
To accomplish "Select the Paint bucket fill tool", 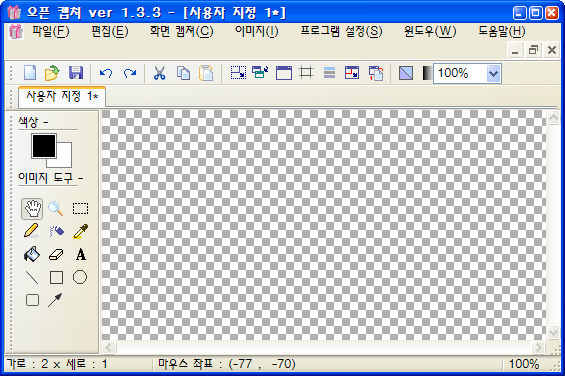I will (32, 254).
